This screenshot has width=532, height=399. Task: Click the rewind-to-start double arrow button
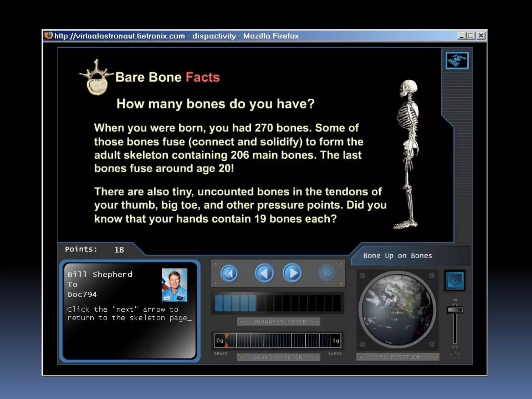229,273
